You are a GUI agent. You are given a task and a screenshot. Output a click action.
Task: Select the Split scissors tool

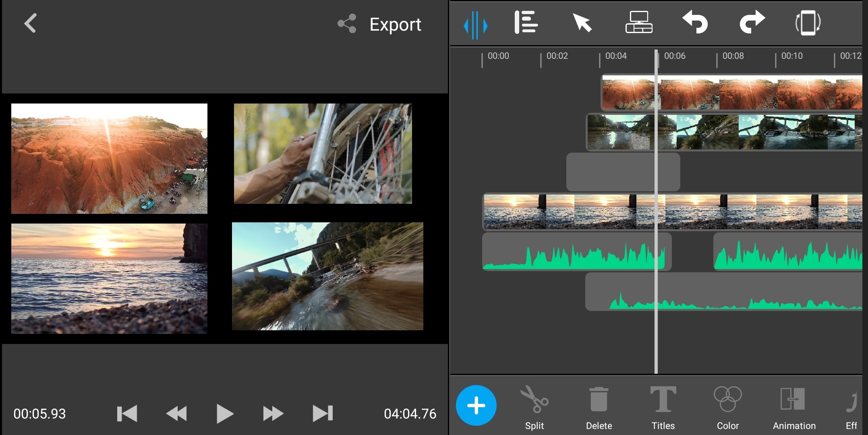click(x=534, y=407)
